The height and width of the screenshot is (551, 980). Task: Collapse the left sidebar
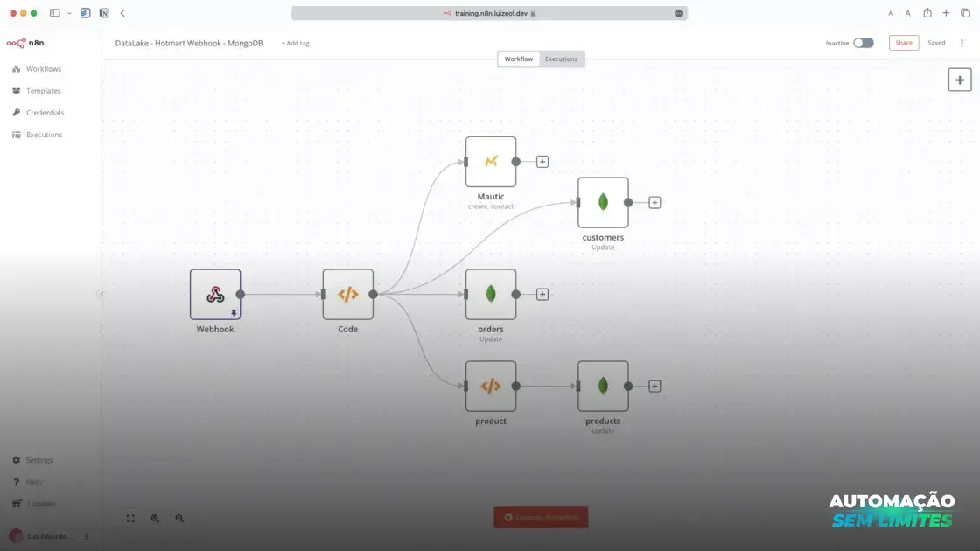tap(101, 294)
